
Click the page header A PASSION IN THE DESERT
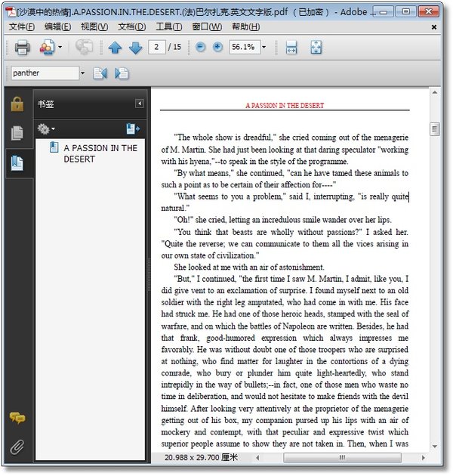click(285, 105)
